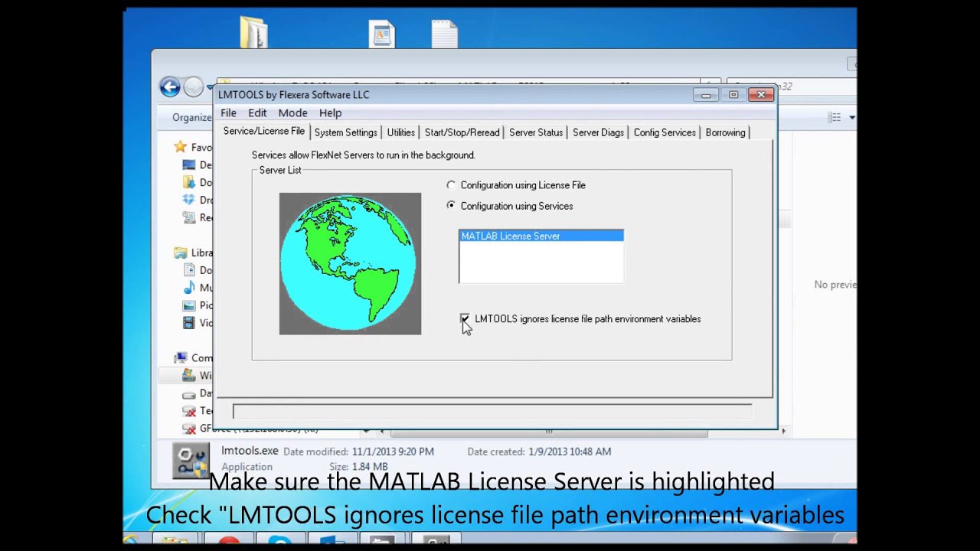Open the Videos library film icon
Viewport: 980px width, 551px height.
pyautogui.click(x=188, y=323)
